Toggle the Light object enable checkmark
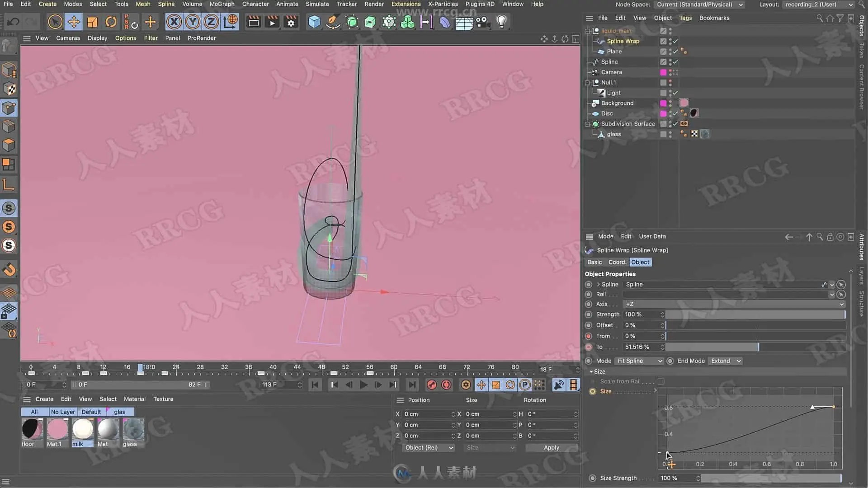 (x=675, y=93)
